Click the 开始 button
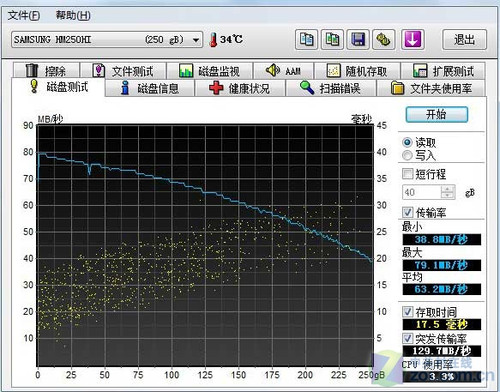 pos(437,115)
